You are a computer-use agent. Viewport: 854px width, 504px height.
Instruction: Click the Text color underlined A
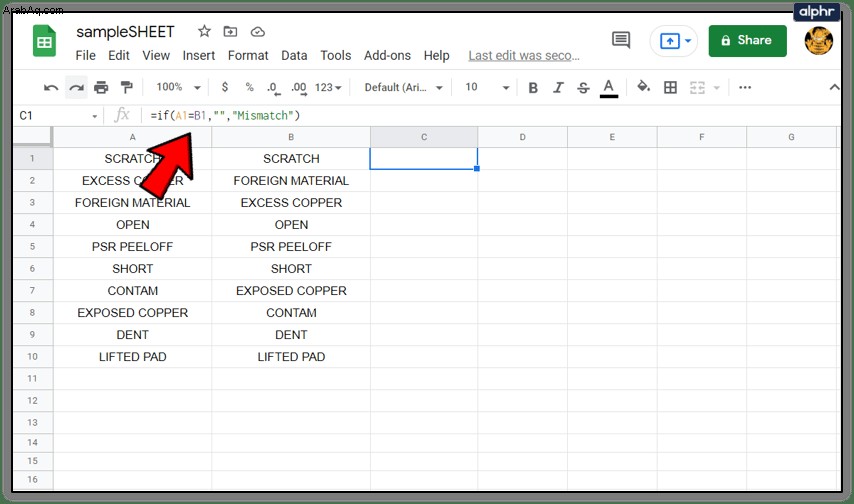tap(608, 88)
